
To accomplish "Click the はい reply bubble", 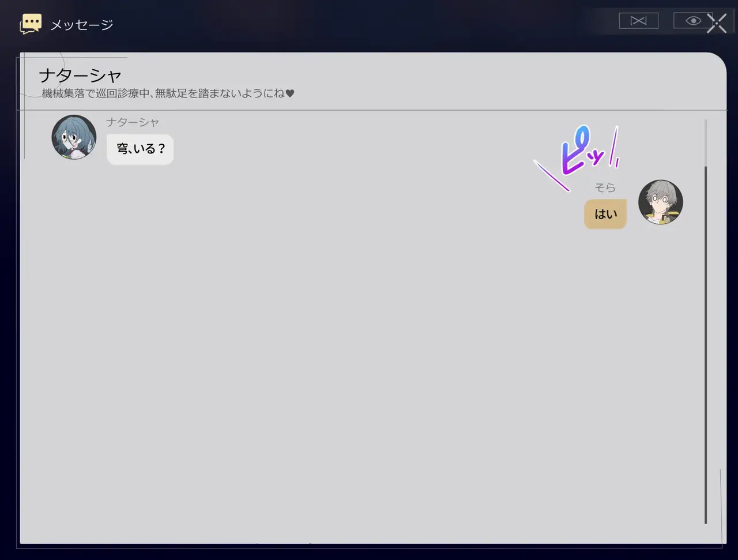I will point(605,214).
